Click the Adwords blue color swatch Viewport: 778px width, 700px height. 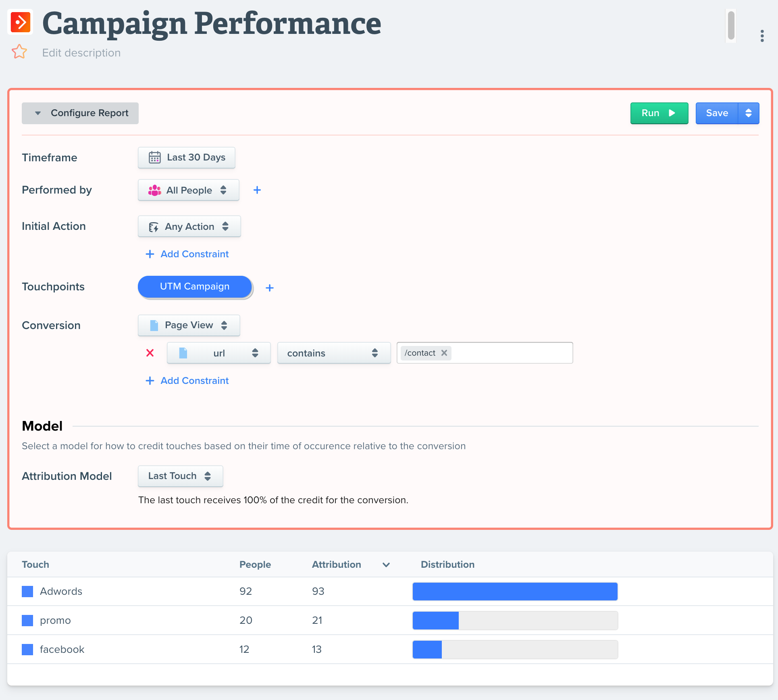pyautogui.click(x=27, y=592)
